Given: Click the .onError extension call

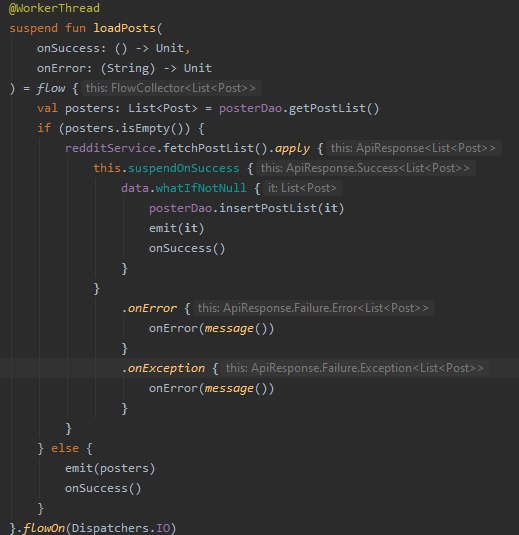Looking at the screenshot, I should [149, 308].
